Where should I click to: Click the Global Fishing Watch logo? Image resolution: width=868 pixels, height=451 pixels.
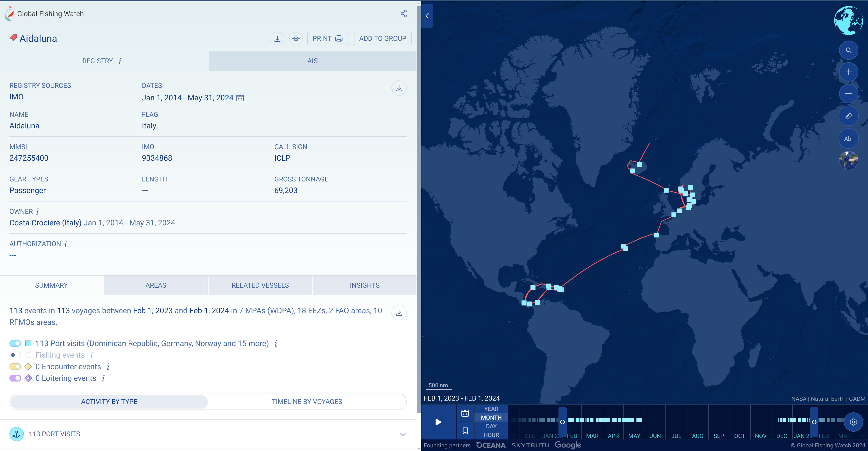[44, 14]
